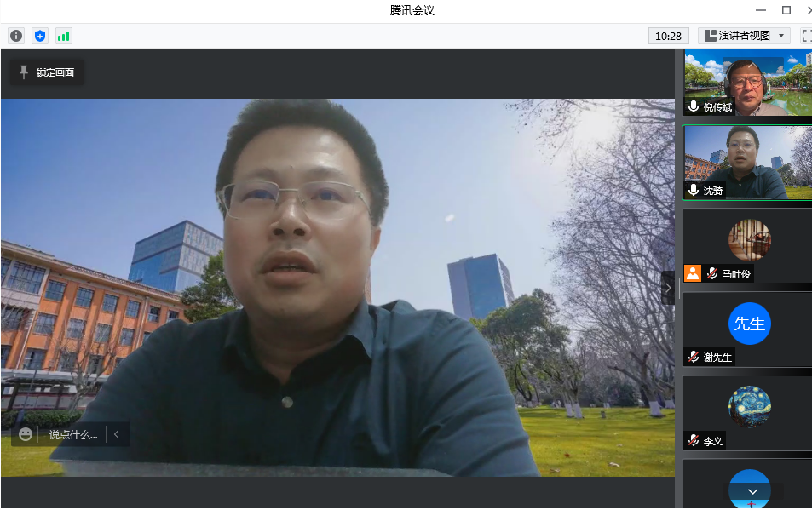Viewport: 812px width, 510px height.
Task: Click 倪传斌's microphone icon
Action: (694, 107)
